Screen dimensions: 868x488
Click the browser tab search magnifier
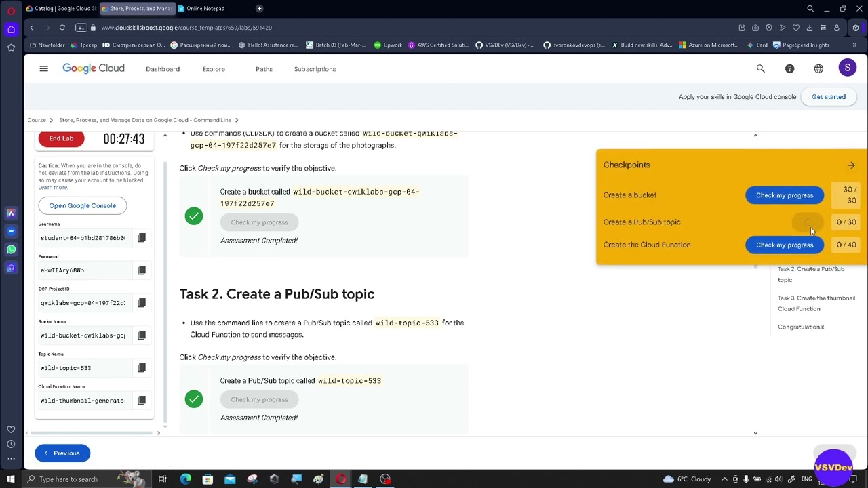(x=810, y=9)
